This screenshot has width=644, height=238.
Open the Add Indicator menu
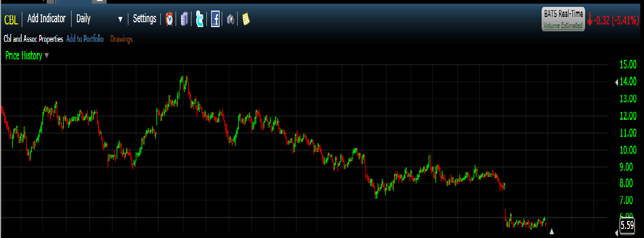coord(46,19)
